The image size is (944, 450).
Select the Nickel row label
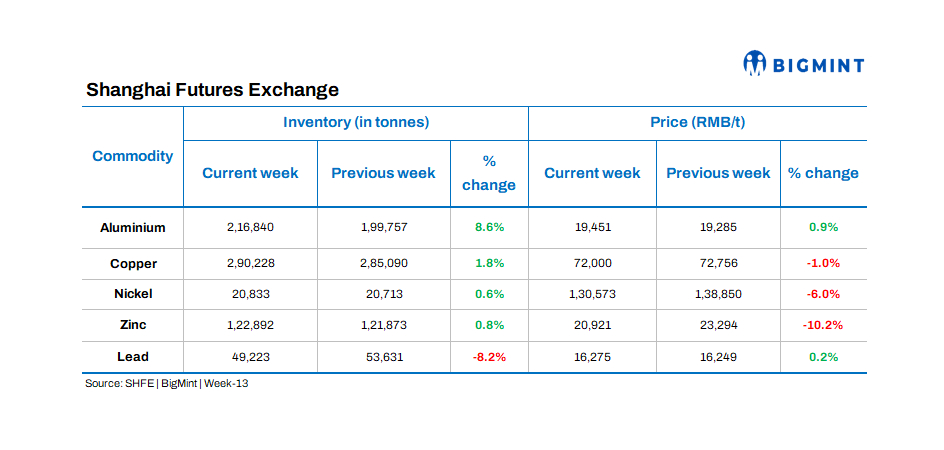pos(133,294)
